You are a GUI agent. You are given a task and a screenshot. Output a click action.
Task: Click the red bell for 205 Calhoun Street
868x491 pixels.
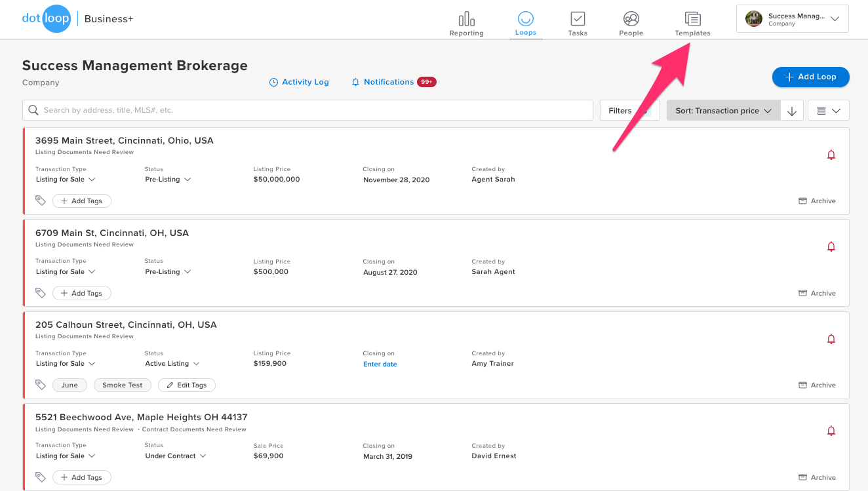point(831,340)
